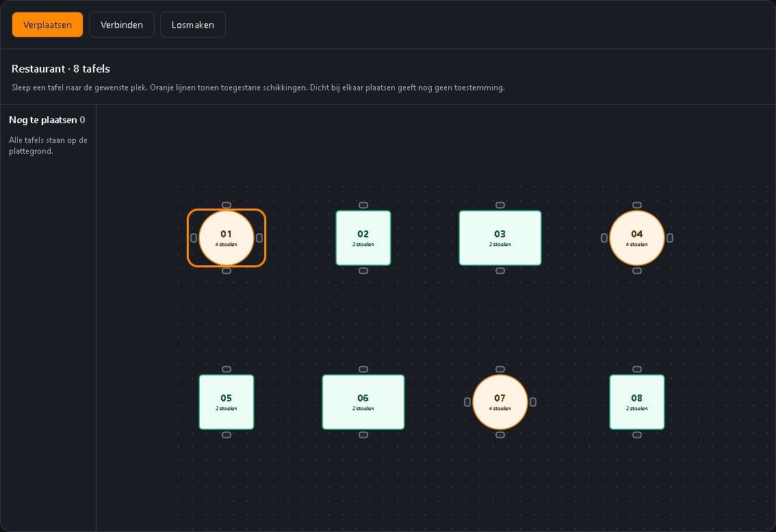Switch to Verbinden mode

pos(122,25)
